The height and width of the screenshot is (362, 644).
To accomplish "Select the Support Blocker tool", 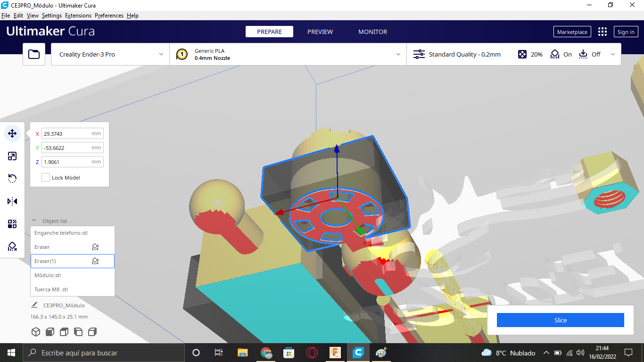I will click(x=12, y=247).
